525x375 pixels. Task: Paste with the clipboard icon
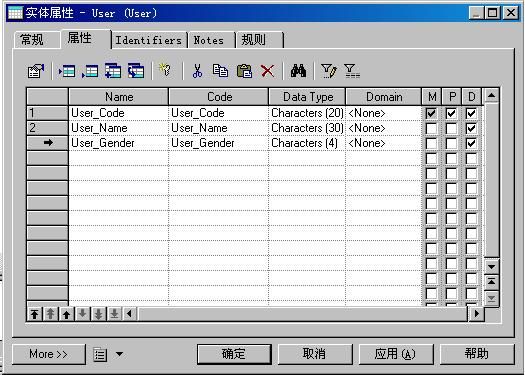click(x=244, y=71)
